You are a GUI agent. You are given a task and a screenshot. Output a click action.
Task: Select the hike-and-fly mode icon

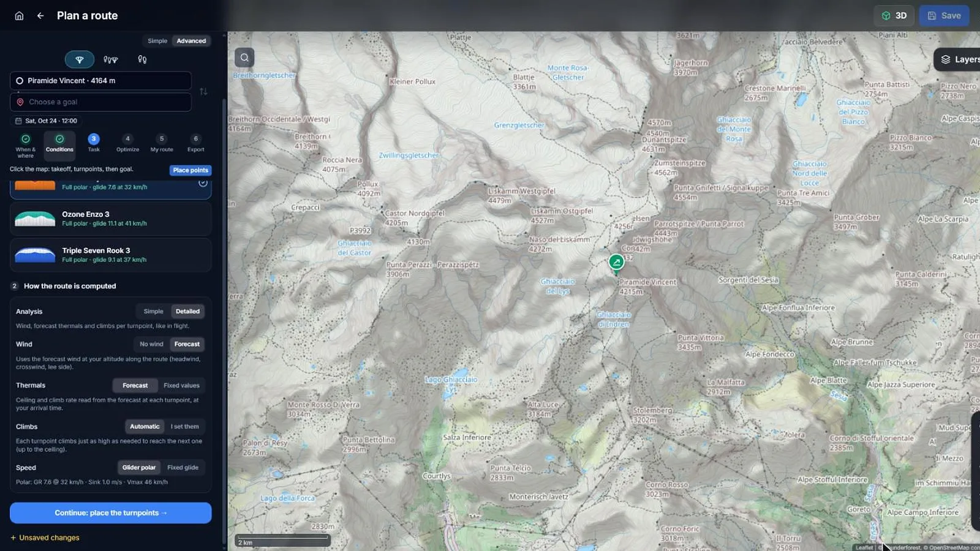(110, 59)
